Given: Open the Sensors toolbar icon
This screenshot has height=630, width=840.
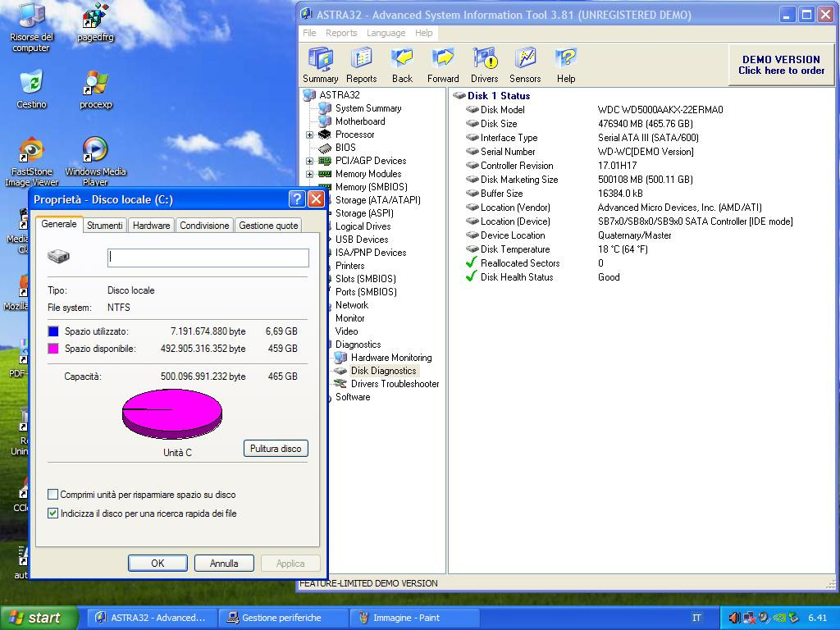Looking at the screenshot, I should click(x=525, y=60).
